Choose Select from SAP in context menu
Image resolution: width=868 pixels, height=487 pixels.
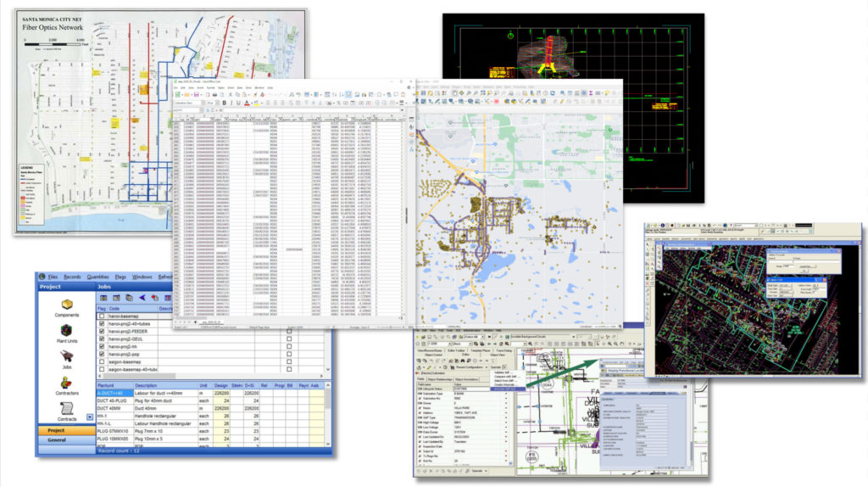(505, 381)
